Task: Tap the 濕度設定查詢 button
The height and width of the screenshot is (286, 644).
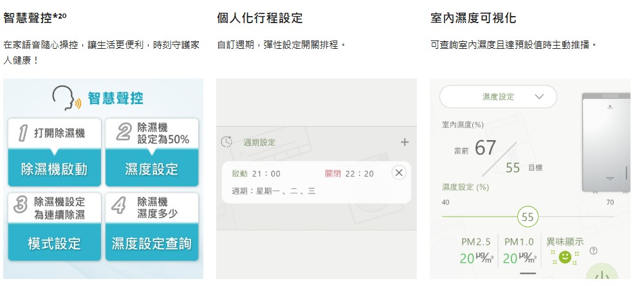Action: point(152,244)
